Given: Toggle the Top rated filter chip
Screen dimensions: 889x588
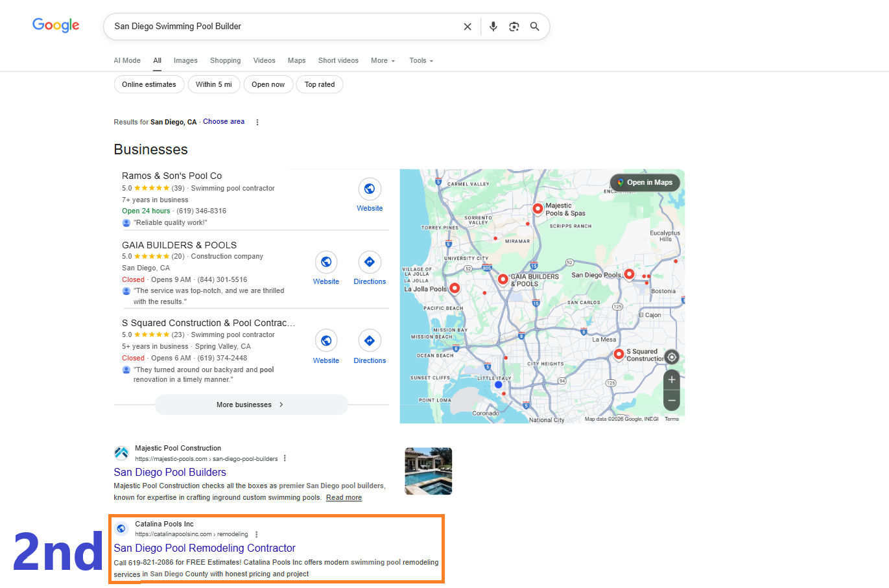Looking at the screenshot, I should pyautogui.click(x=320, y=84).
